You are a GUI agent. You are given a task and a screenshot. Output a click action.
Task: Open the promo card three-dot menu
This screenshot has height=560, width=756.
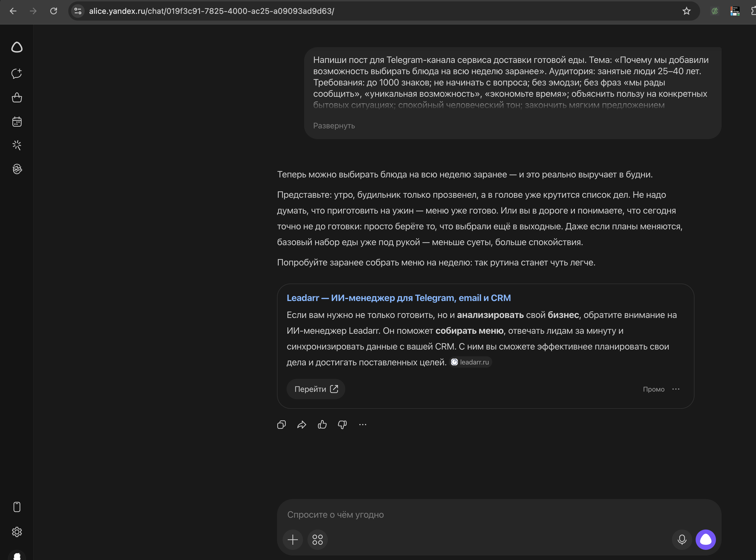676,389
